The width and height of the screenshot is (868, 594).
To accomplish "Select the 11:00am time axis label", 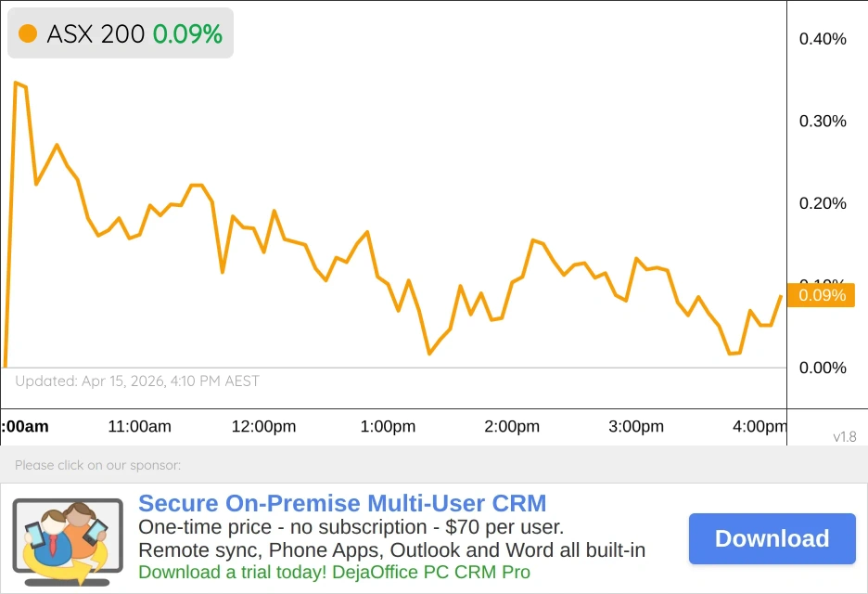I will (140, 427).
